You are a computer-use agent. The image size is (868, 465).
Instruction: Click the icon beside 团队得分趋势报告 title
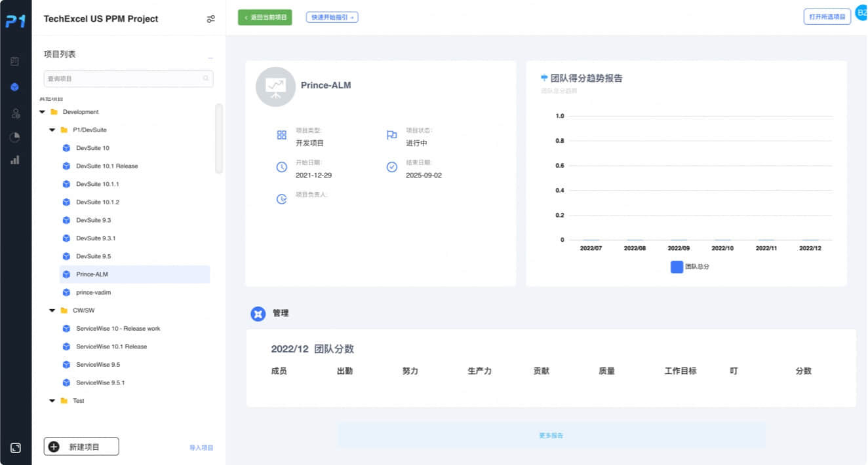coord(544,78)
